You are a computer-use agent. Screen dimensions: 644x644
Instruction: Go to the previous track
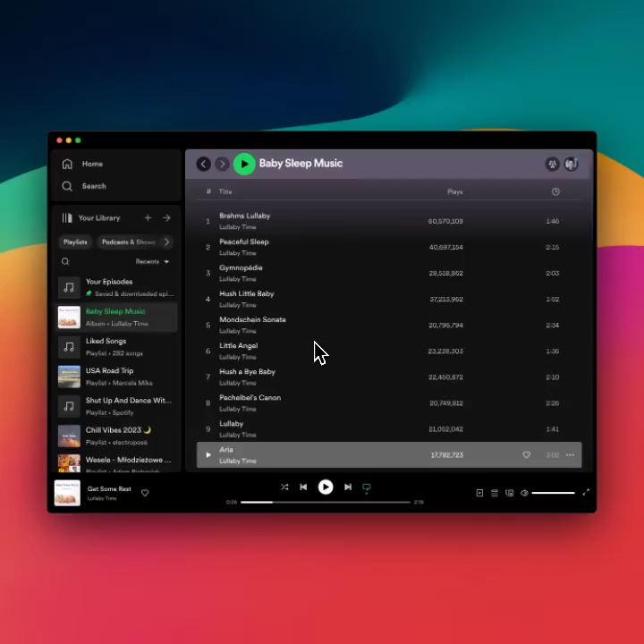pyautogui.click(x=303, y=487)
